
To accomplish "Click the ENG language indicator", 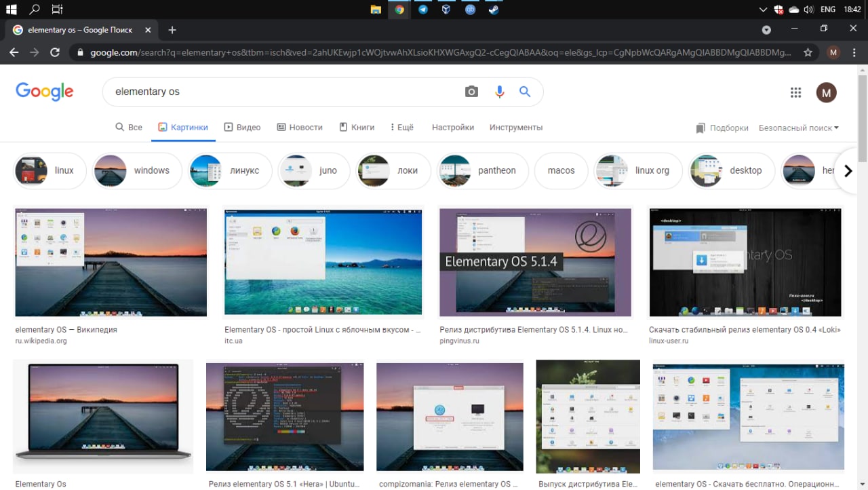I will [x=827, y=10].
